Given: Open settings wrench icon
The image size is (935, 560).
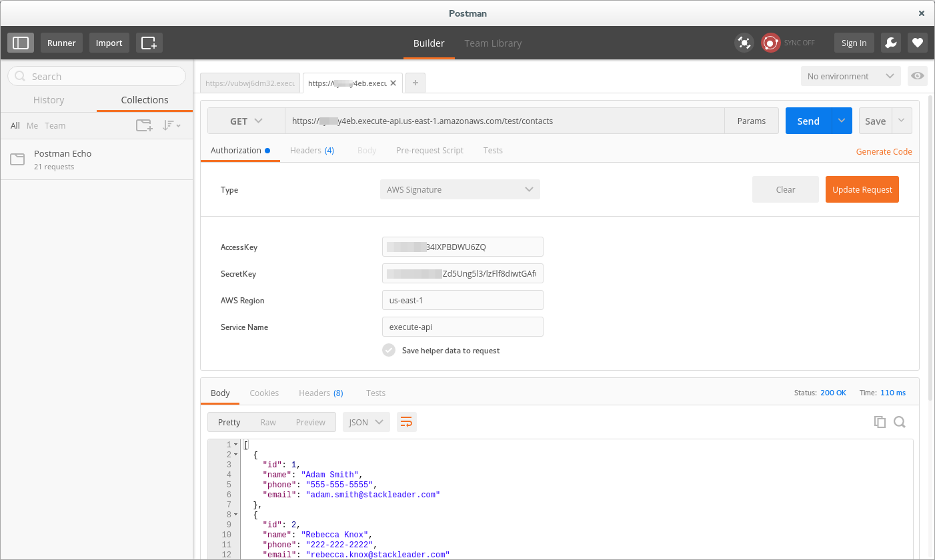Looking at the screenshot, I should coord(890,43).
